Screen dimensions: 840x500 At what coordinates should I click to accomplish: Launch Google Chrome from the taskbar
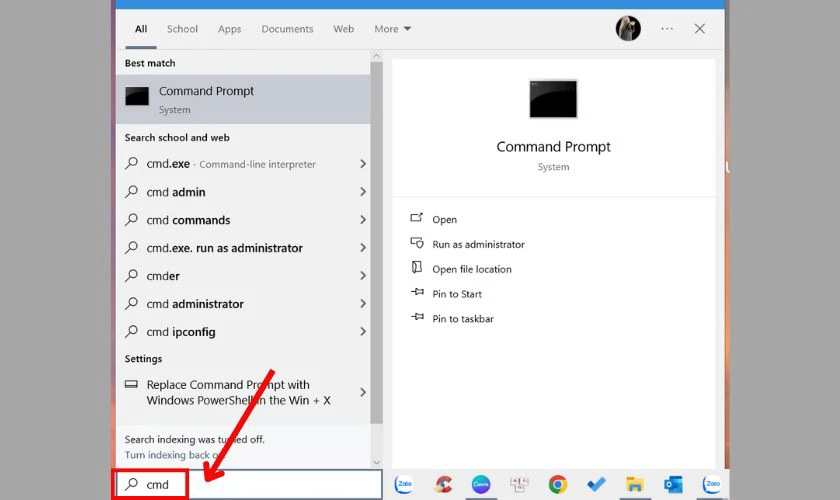pos(558,484)
